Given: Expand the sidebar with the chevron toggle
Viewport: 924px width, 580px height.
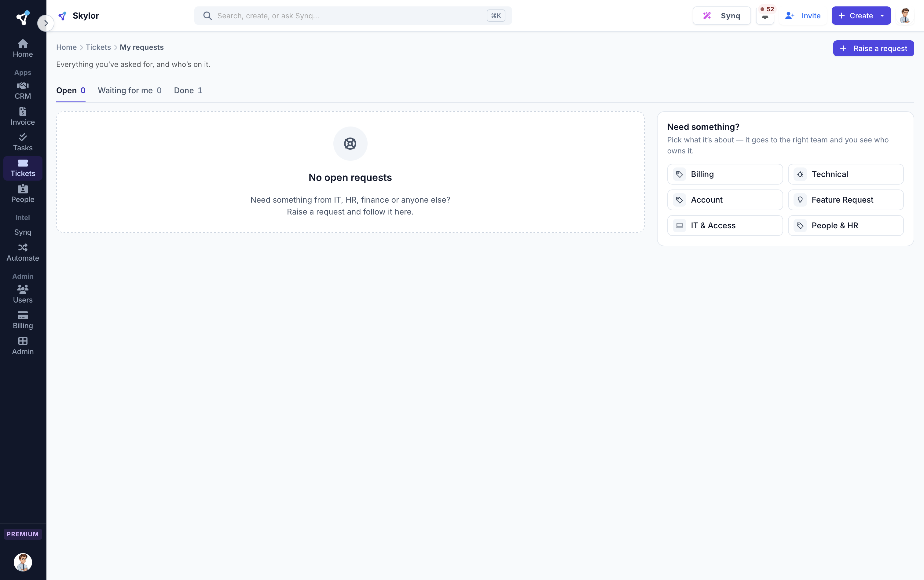Looking at the screenshot, I should [x=46, y=24].
